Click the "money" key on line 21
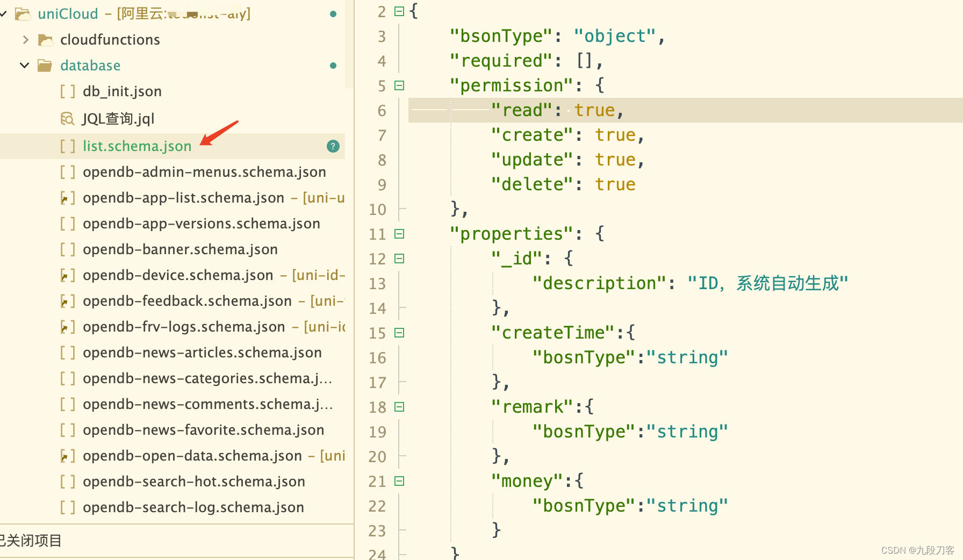This screenshot has width=963, height=560. 527,481
